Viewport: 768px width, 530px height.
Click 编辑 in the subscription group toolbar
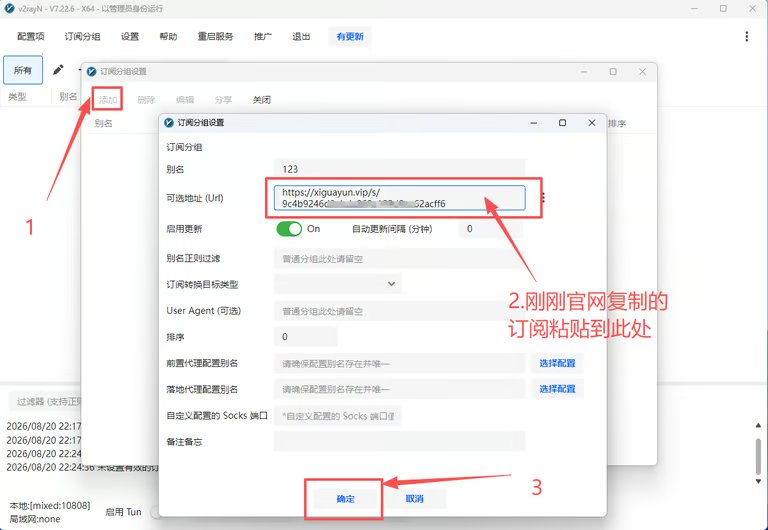pyautogui.click(x=185, y=99)
